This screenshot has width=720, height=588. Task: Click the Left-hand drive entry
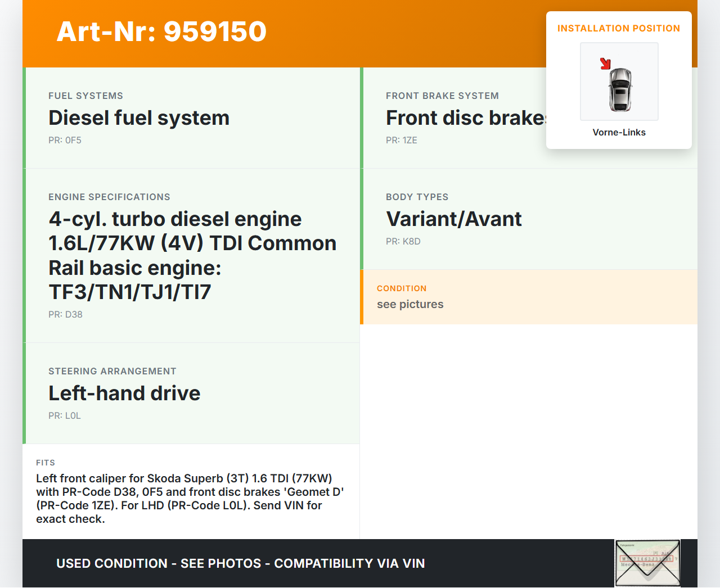(124, 393)
